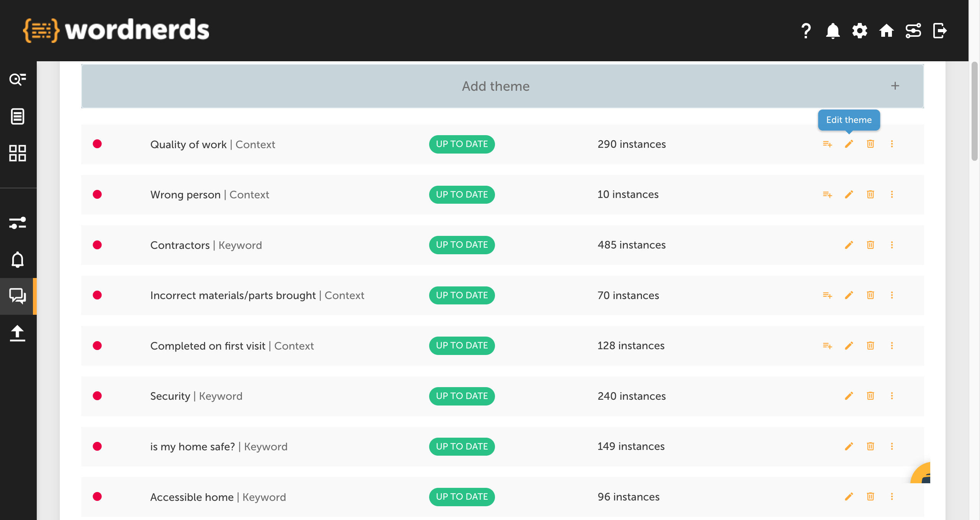Click the red color dot for Contractors
This screenshot has height=520, width=980.
(x=97, y=245)
